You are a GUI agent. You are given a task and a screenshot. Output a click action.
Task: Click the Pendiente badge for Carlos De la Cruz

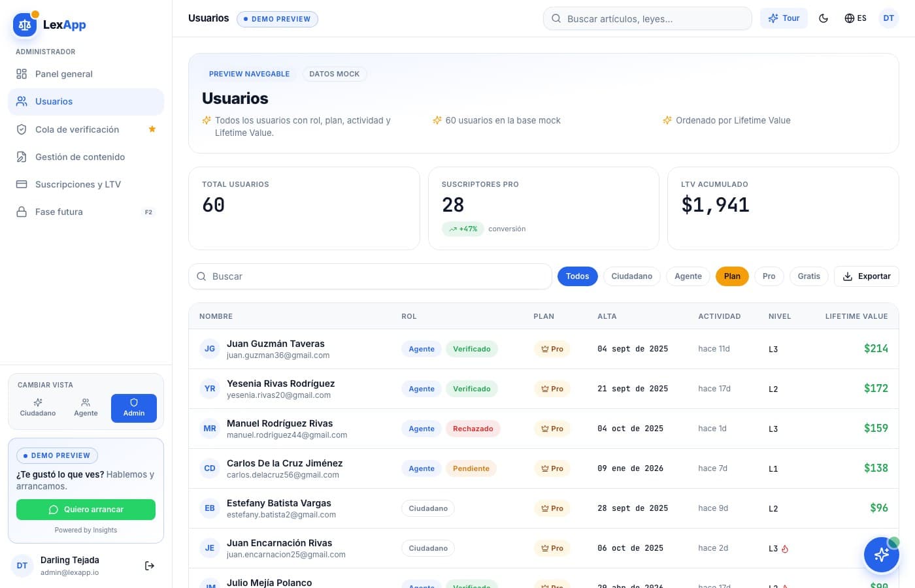(x=471, y=468)
